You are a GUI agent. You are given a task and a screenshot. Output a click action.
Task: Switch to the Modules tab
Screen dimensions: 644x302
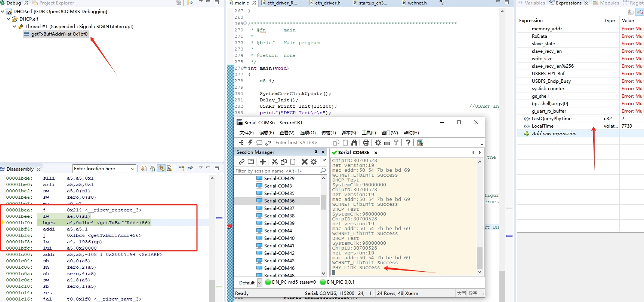[606, 3]
